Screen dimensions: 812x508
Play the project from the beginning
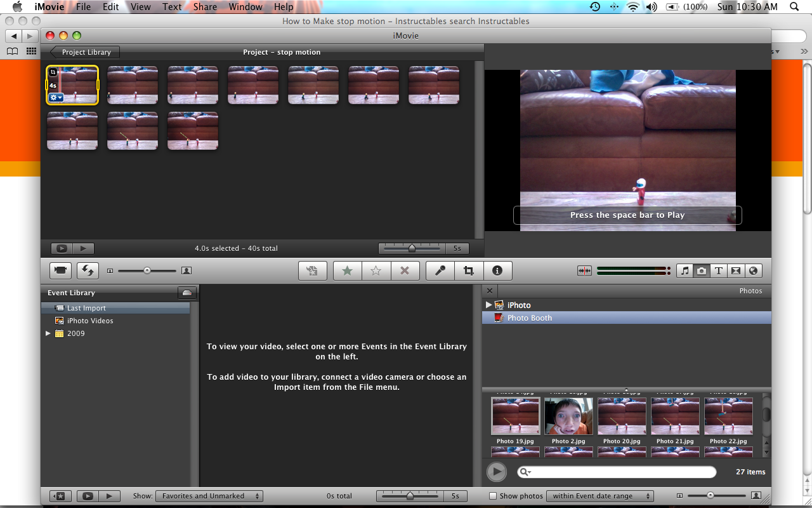click(x=83, y=248)
